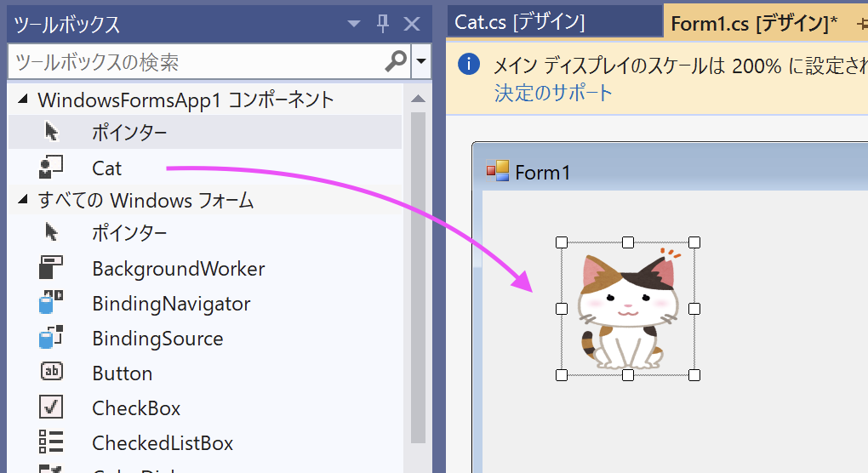Image resolution: width=868 pixels, height=473 pixels.
Task: Click the toolbox search magnifier icon
Action: (396, 61)
